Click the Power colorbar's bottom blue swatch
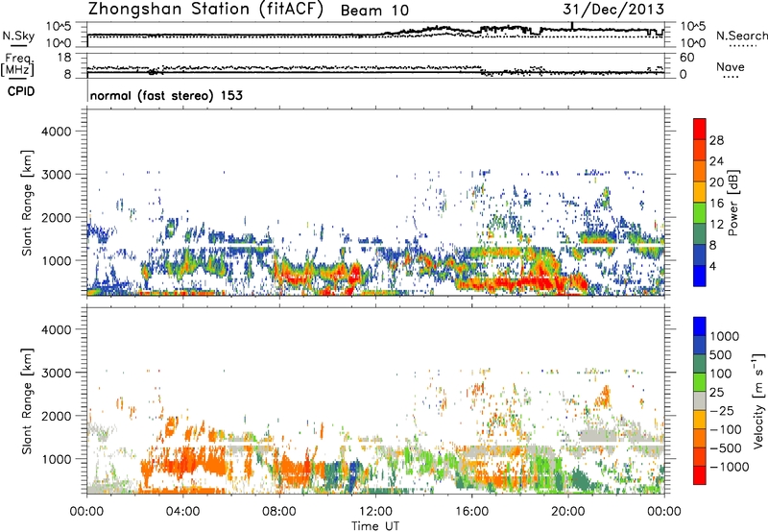This screenshot has height=532, width=768. click(x=699, y=276)
